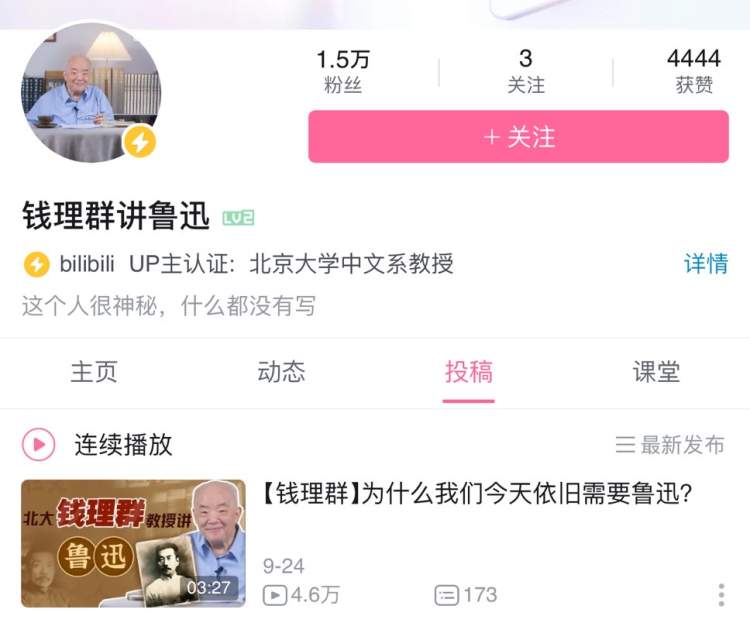Open the 课堂 tab

(656, 372)
